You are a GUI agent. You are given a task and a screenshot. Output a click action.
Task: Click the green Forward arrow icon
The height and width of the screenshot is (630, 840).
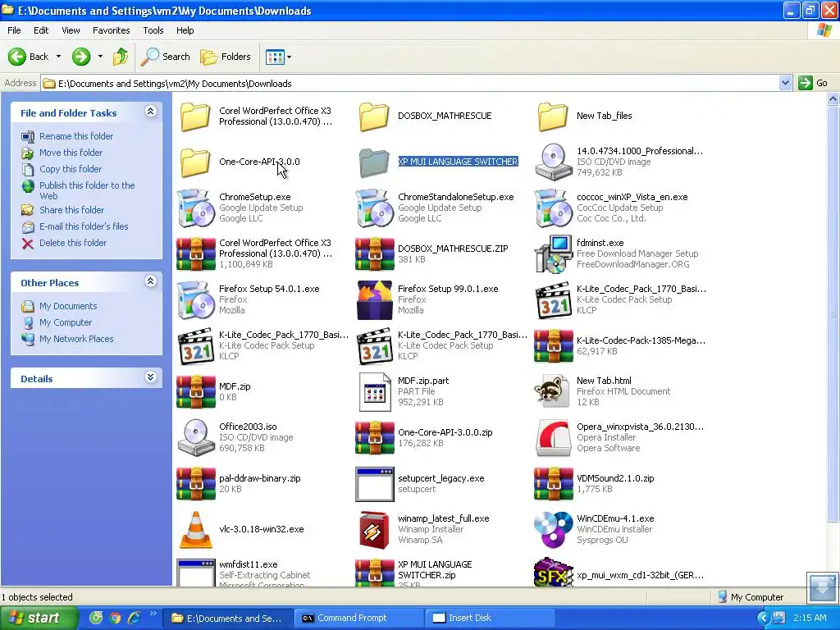pos(81,57)
